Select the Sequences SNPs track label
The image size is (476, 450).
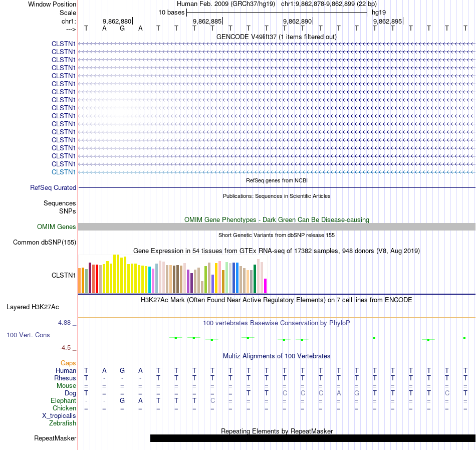coord(60,207)
